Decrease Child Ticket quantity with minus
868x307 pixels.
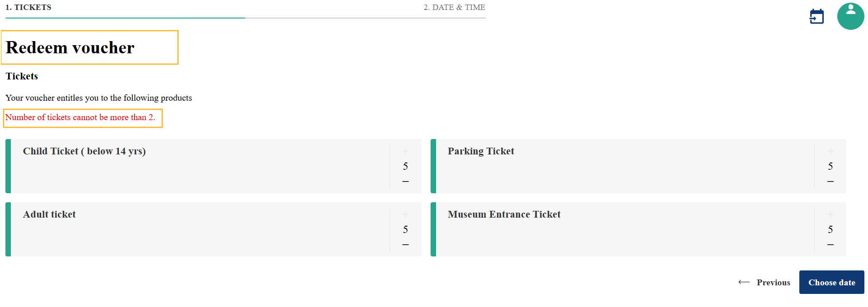pyautogui.click(x=405, y=181)
